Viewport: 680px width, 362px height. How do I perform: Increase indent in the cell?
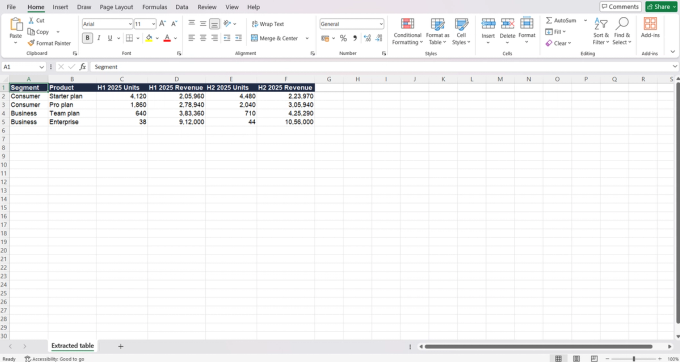tap(238, 38)
